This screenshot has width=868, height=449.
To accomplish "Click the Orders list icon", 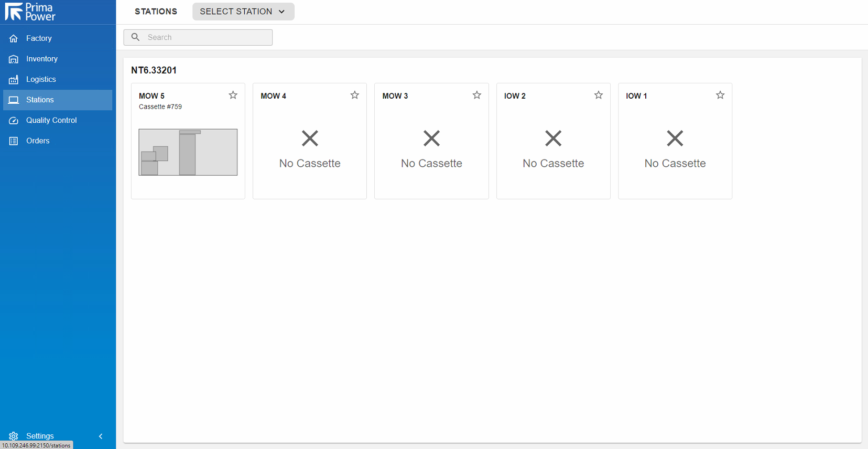I will point(14,141).
